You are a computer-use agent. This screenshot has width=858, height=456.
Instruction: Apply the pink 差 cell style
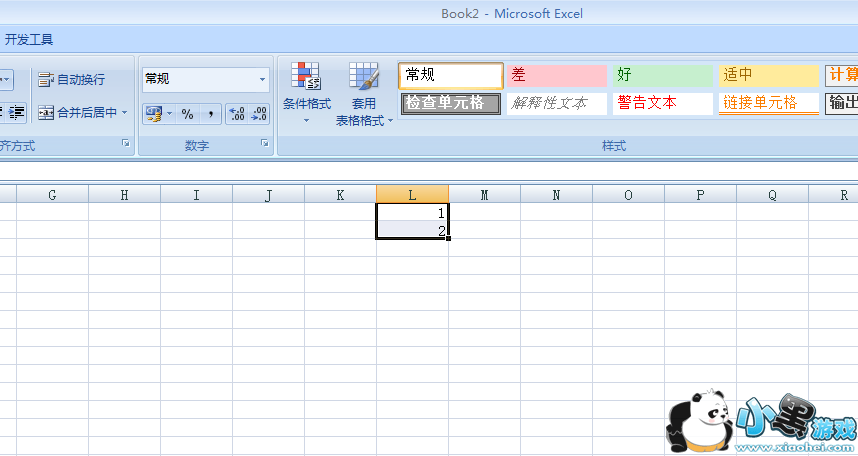[556, 76]
